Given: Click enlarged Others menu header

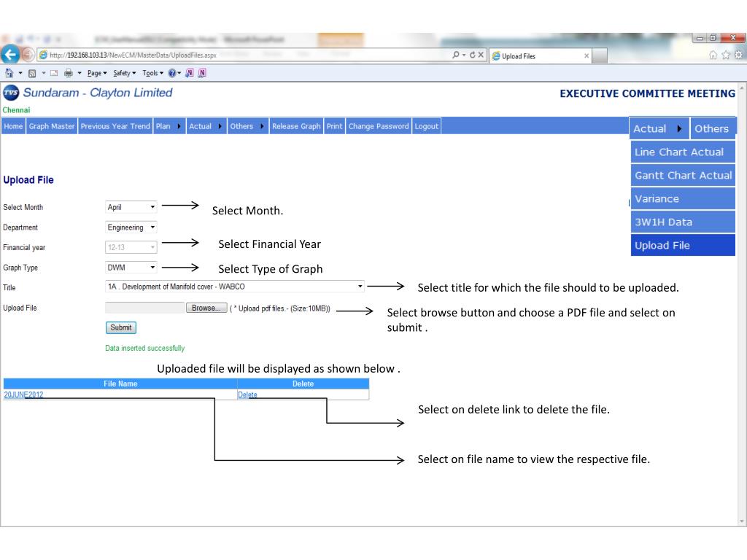Looking at the screenshot, I should 713,128.
